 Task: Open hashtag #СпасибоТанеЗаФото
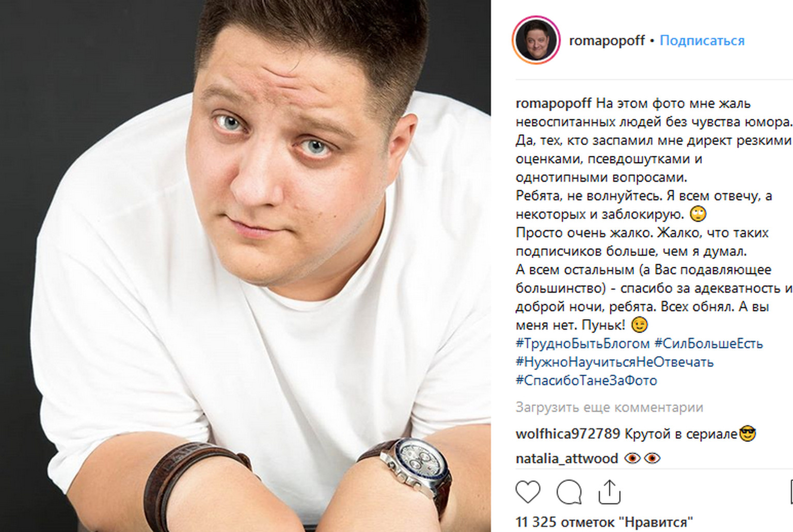586,381
